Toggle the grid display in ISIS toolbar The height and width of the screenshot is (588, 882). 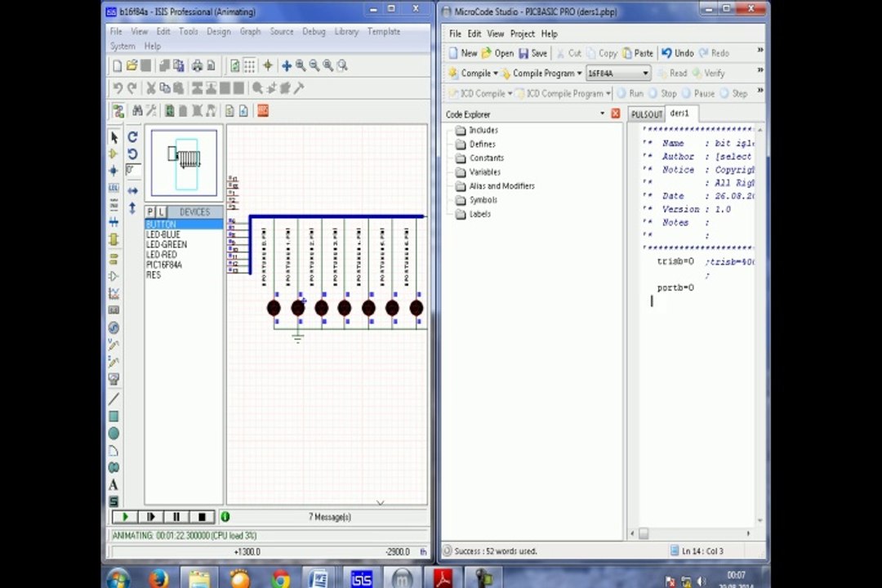click(249, 66)
